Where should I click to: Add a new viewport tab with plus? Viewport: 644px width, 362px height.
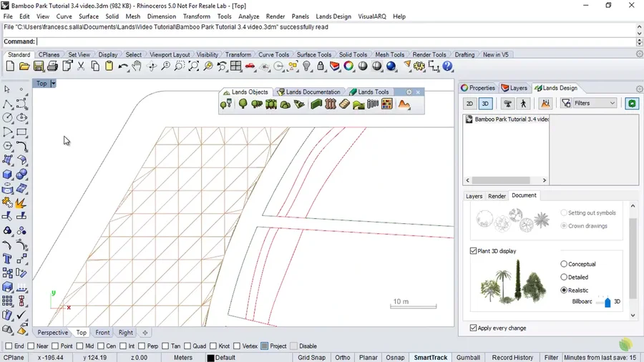point(145,333)
